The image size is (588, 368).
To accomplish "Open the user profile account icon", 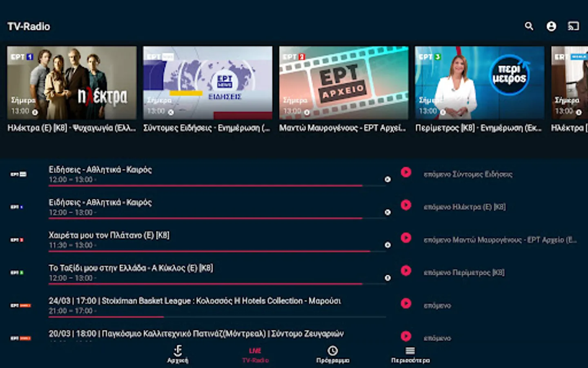I will click(x=552, y=26).
